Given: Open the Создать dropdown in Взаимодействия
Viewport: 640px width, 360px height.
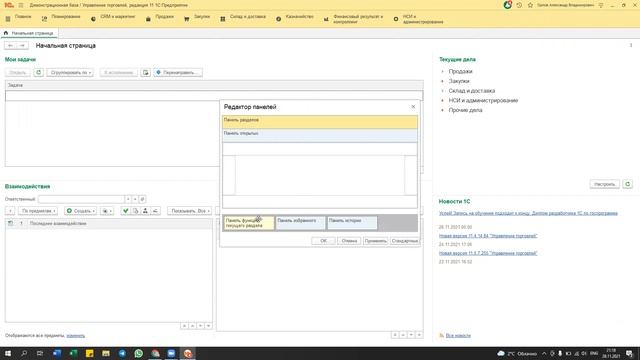Looking at the screenshot, I should 80,211.
